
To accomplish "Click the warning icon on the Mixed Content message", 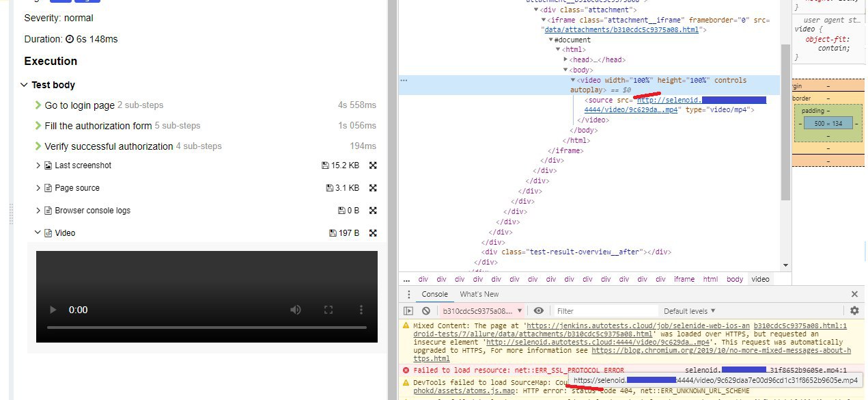I will pyautogui.click(x=406, y=326).
